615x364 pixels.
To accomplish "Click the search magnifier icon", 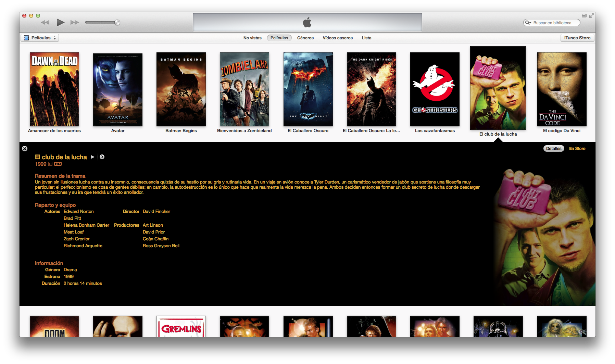I will (x=528, y=23).
